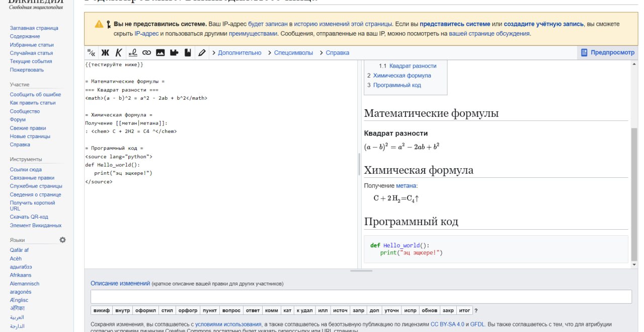
Task: Click the wikificator icon in the editor toolbar
Action: 92,52
